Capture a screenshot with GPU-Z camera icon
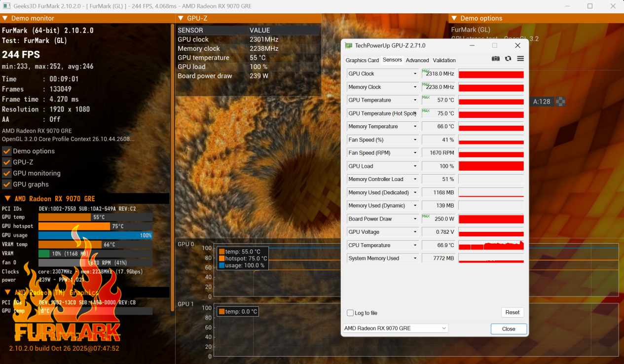Image resolution: width=624 pixels, height=364 pixels. [x=496, y=59]
